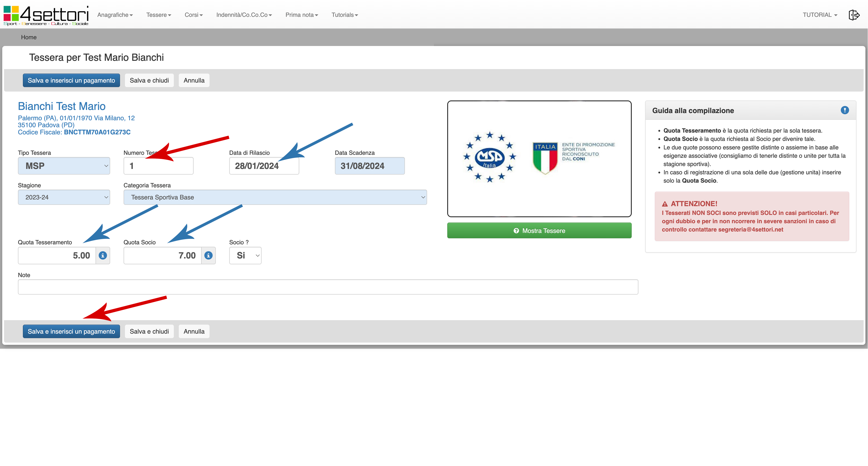The height and width of the screenshot is (466, 868).
Task: Click info icon next to Quota Tesseramento
Action: 103,255
